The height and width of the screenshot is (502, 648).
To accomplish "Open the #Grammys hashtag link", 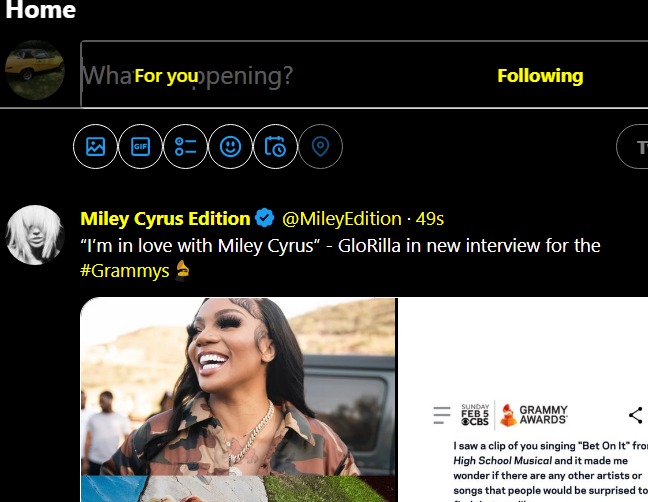I will [125, 271].
